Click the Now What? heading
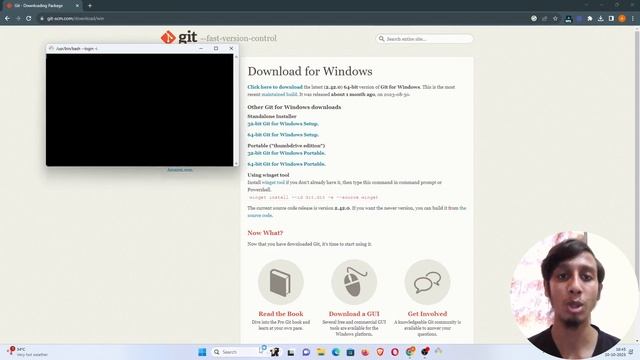The image size is (640, 360). click(x=265, y=233)
